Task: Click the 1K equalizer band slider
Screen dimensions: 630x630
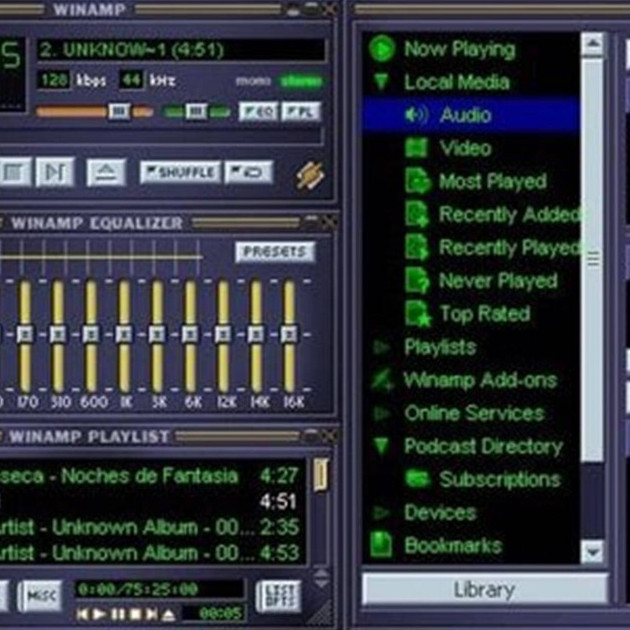Action: (124, 336)
